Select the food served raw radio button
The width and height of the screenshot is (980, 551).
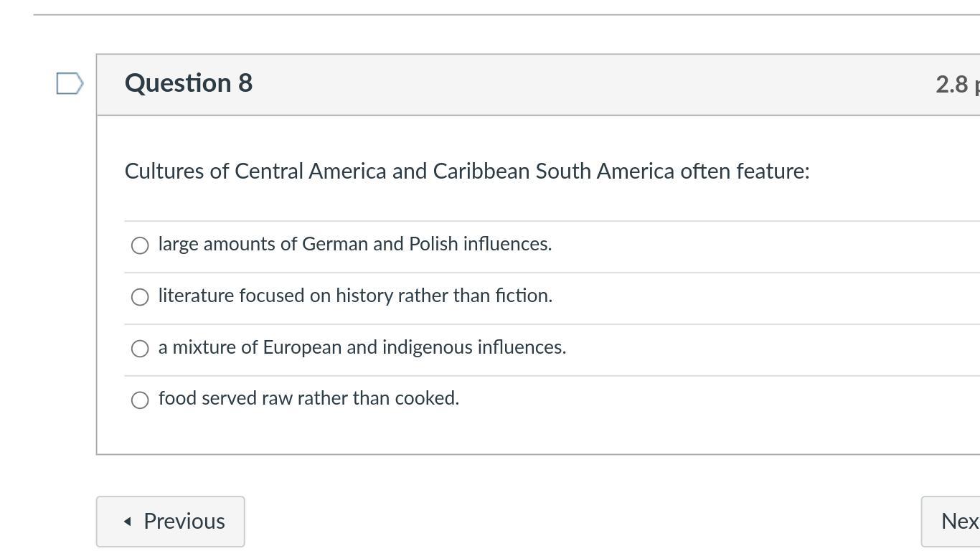[140, 400]
